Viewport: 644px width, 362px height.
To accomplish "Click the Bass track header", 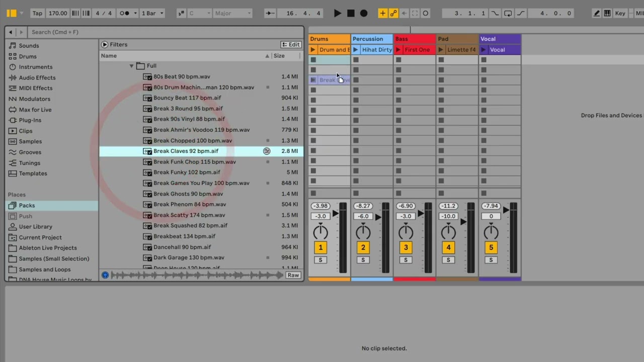I will pos(415,39).
